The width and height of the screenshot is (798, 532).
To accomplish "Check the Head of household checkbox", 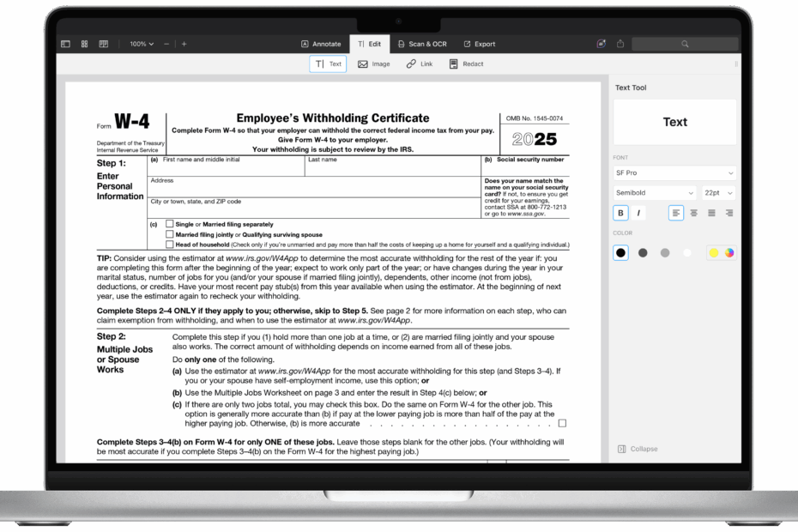I will [168, 243].
